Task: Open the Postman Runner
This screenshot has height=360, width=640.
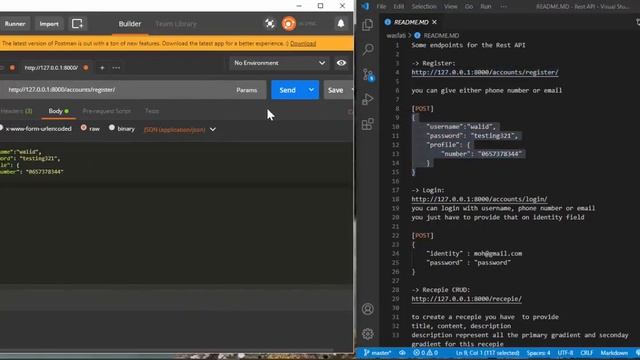Action: point(15,24)
